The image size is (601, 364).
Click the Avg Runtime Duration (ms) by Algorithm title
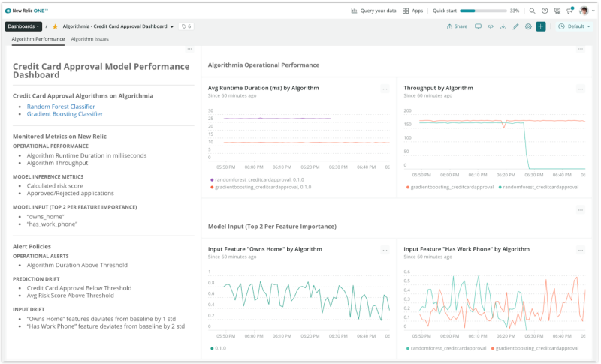click(264, 88)
